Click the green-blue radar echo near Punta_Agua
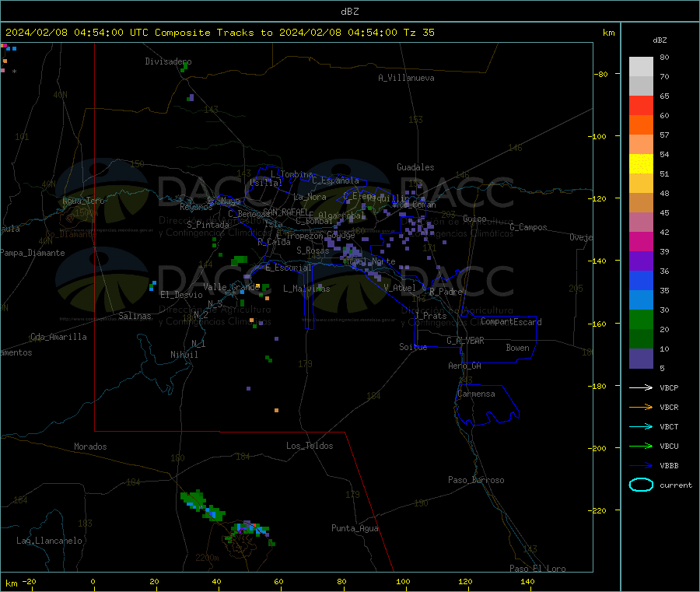 [250, 531]
